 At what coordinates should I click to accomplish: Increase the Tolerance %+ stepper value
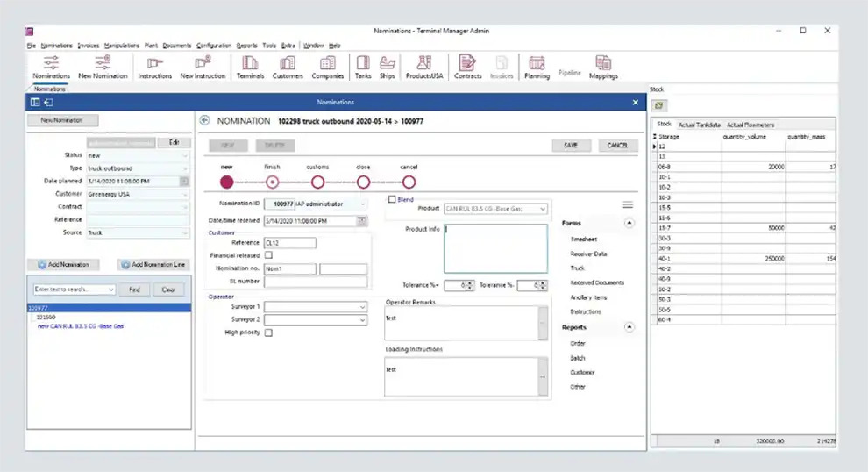(x=470, y=282)
